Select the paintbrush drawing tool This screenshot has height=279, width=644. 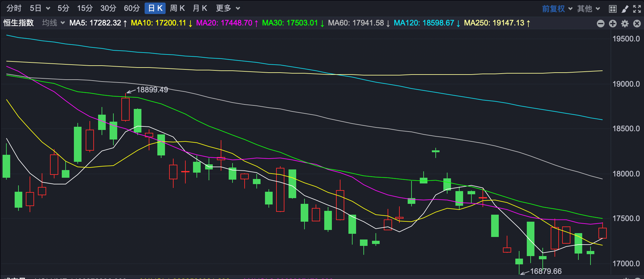[x=625, y=9]
